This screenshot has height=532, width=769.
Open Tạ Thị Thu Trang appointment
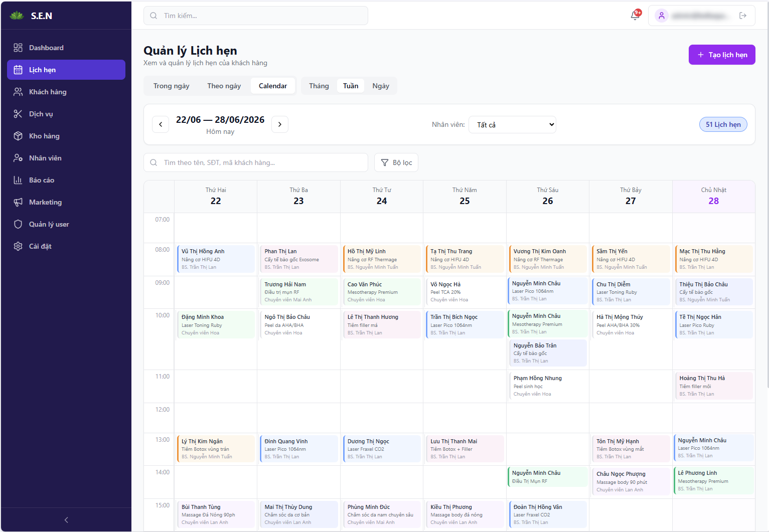pos(465,259)
